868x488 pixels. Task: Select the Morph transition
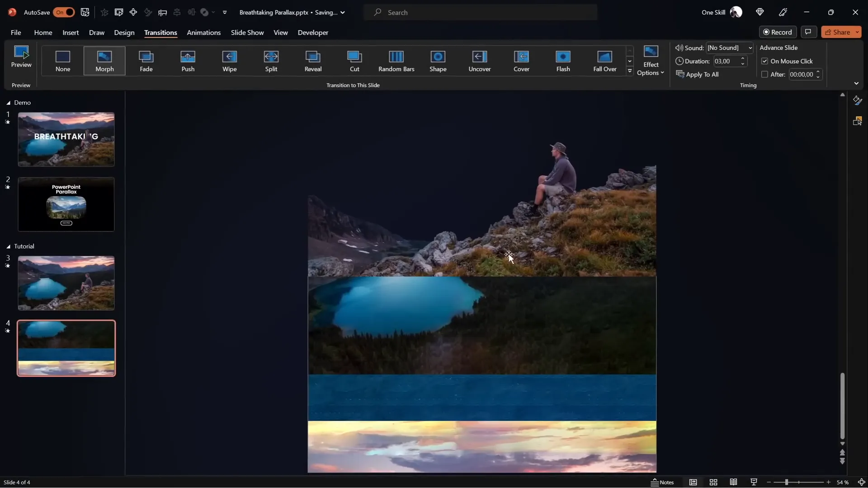[x=104, y=61]
